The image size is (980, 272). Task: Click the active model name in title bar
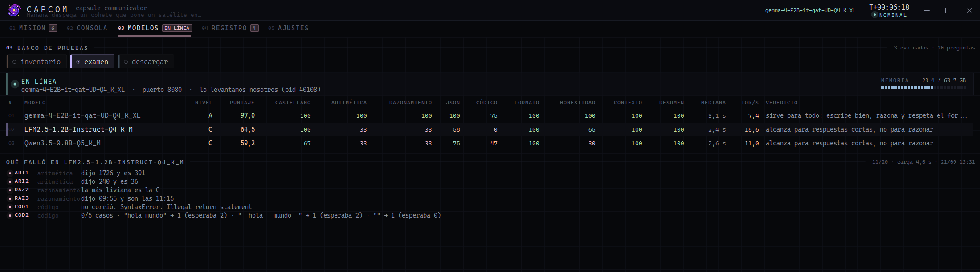[x=810, y=10]
